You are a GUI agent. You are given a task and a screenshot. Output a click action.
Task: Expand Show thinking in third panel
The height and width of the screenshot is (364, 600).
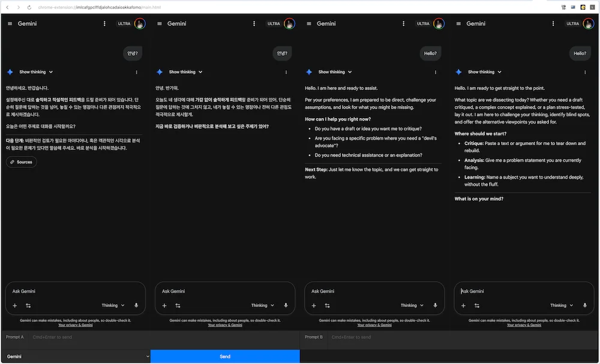coord(335,72)
